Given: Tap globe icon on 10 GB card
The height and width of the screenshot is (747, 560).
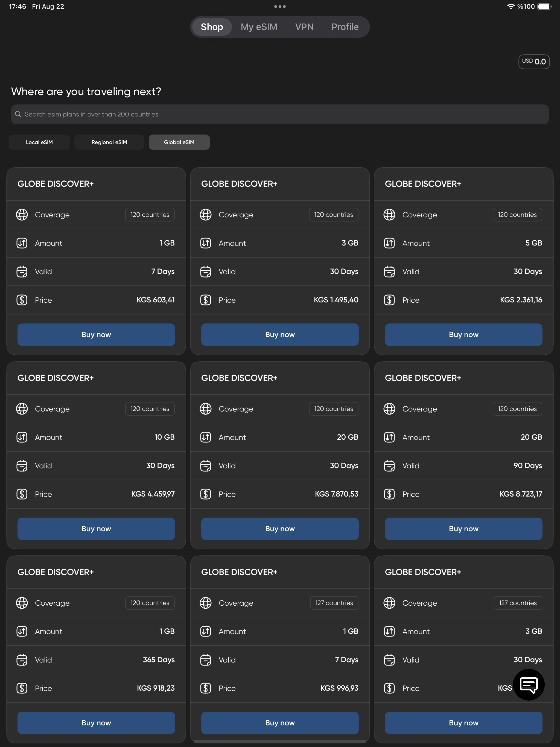Looking at the screenshot, I should click(22, 409).
